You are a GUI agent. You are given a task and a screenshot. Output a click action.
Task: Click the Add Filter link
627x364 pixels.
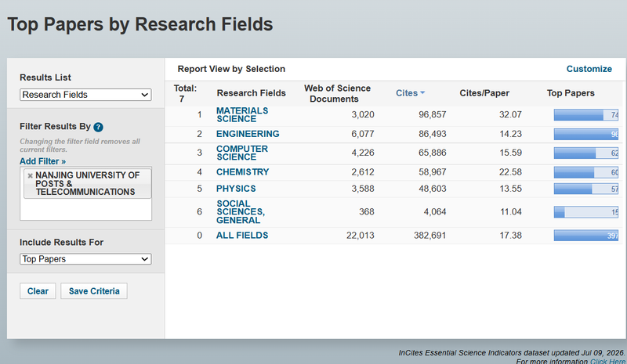point(43,161)
